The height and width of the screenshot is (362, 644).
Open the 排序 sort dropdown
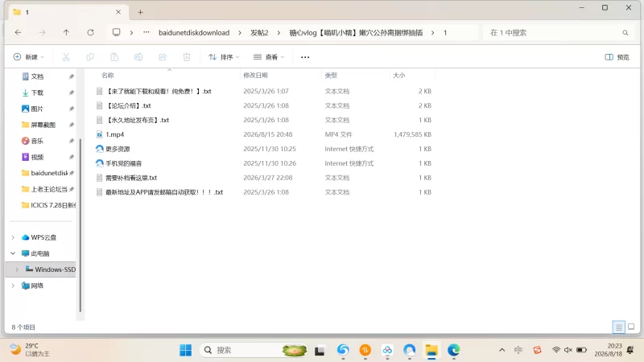point(224,57)
